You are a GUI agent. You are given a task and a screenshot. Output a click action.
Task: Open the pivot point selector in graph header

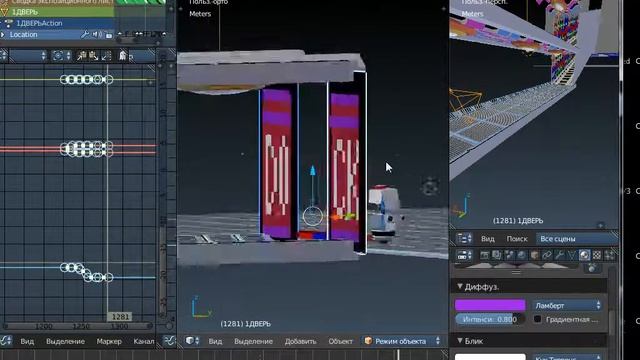62,56
